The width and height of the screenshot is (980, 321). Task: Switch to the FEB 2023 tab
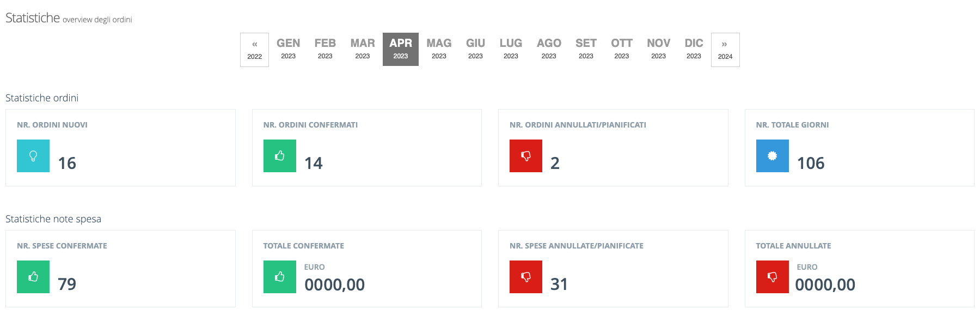(325, 49)
